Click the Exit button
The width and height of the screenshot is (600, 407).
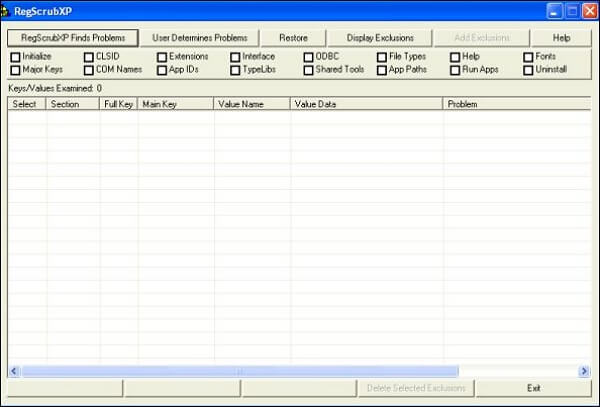click(534, 388)
